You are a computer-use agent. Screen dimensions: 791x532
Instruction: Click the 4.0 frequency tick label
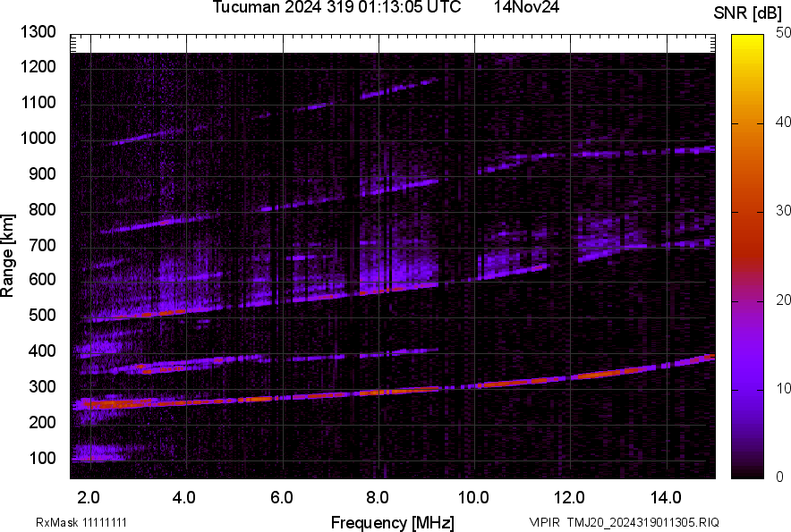click(184, 498)
